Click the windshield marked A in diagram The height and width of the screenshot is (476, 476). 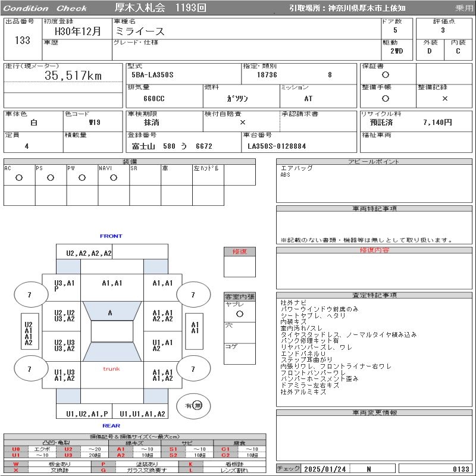coord(111,312)
